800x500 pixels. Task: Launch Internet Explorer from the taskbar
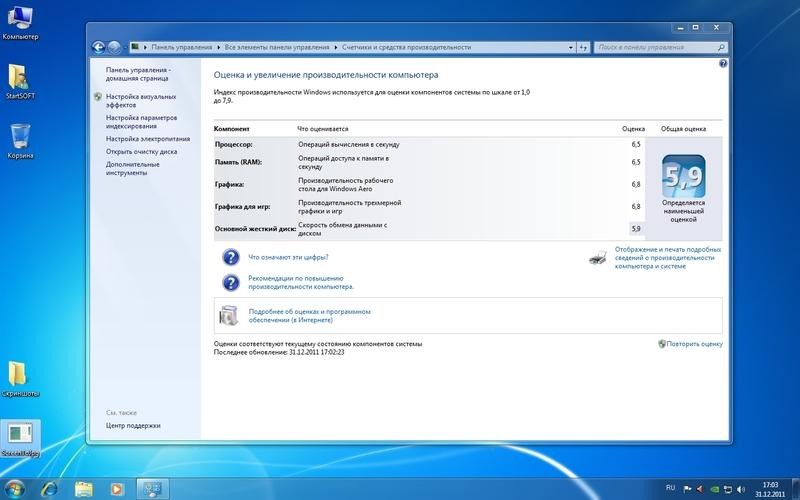(49, 489)
